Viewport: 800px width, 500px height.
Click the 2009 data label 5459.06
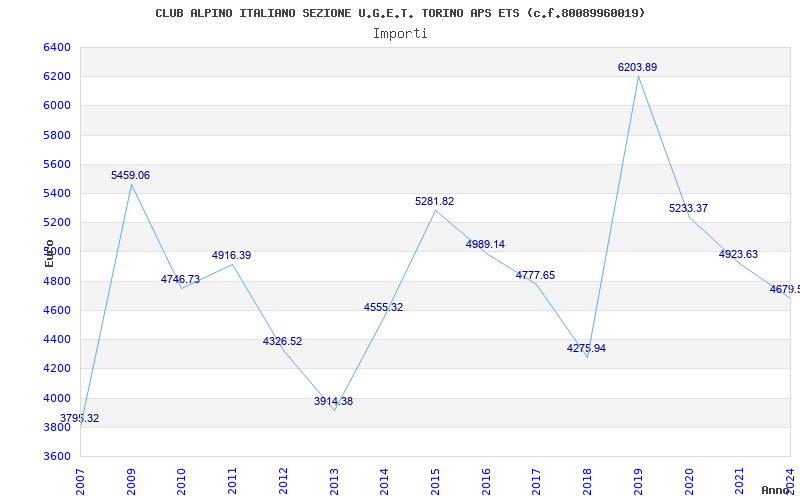pyautogui.click(x=131, y=176)
